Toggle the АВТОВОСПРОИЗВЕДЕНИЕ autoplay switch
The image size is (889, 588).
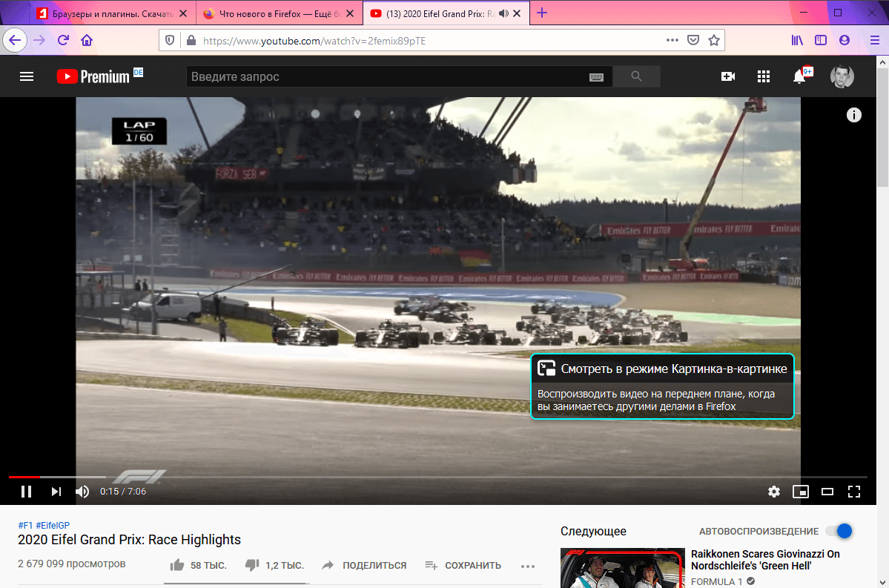839,531
